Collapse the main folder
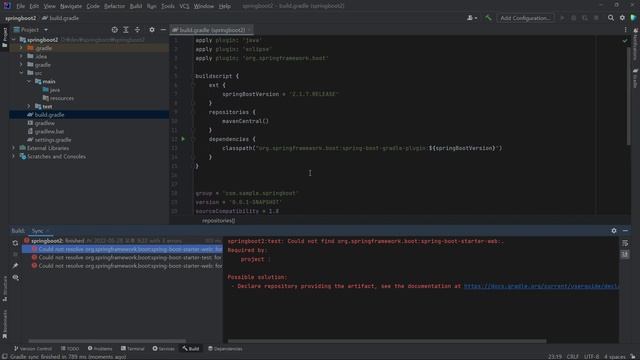The width and height of the screenshot is (640, 360). [29, 82]
